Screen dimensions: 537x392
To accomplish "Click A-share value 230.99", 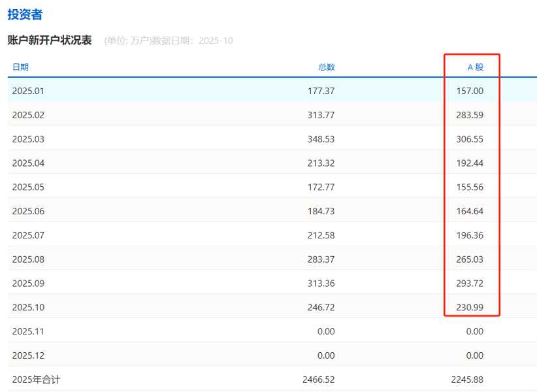I will (470, 308).
